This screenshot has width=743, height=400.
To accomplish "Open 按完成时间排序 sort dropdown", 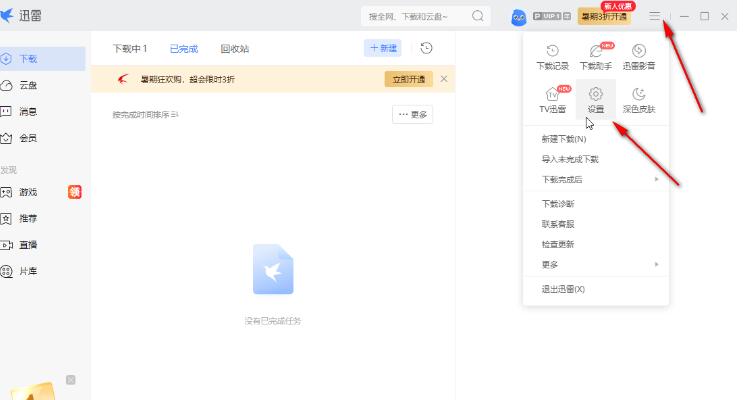I will pos(145,115).
